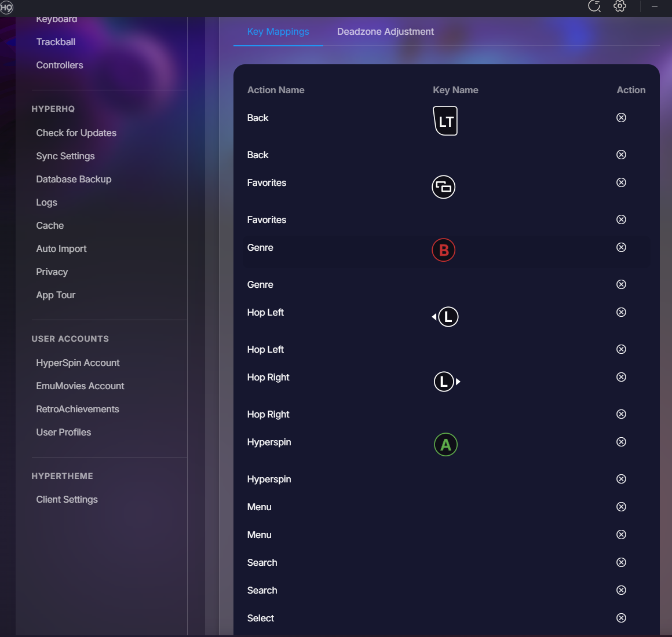Click the chat icon in title bar
672x637 pixels.
[x=594, y=6]
